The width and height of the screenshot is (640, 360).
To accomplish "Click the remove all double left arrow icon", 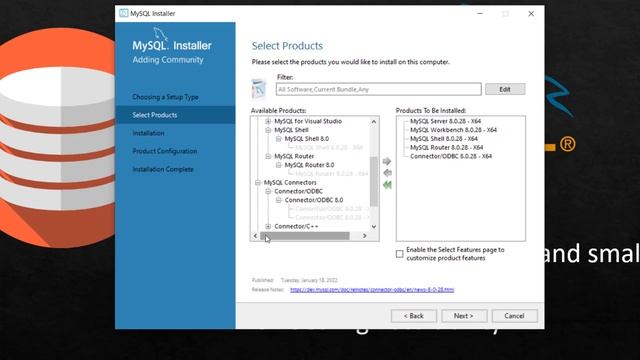I will pos(387,185).
